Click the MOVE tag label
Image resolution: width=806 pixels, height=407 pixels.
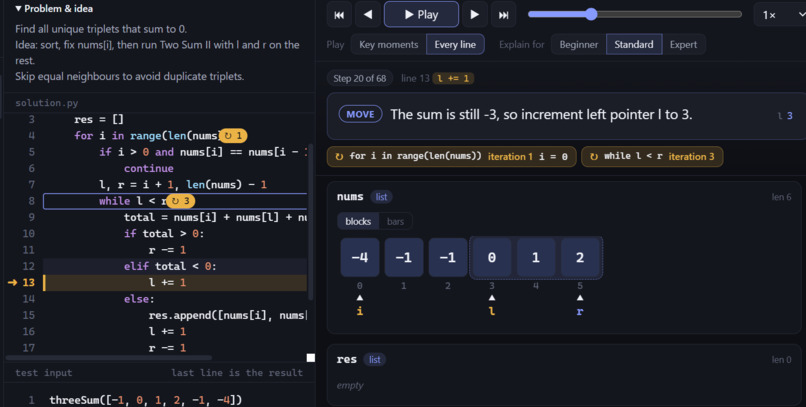[x=360, y=114]
